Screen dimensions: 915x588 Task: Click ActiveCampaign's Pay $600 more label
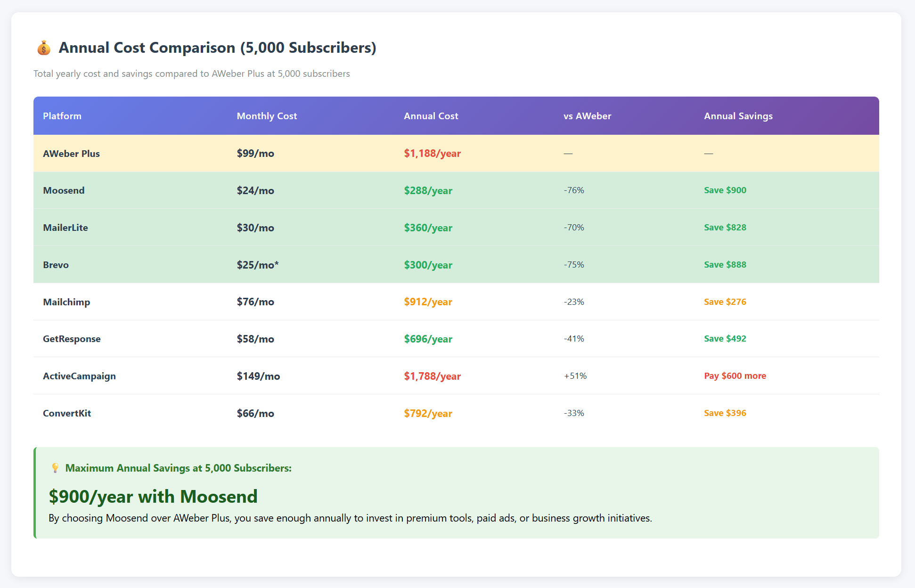pos(735,376)
